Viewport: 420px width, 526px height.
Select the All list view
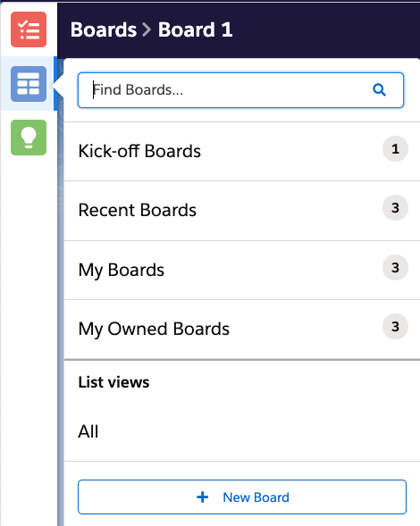(x=242, y=431)
